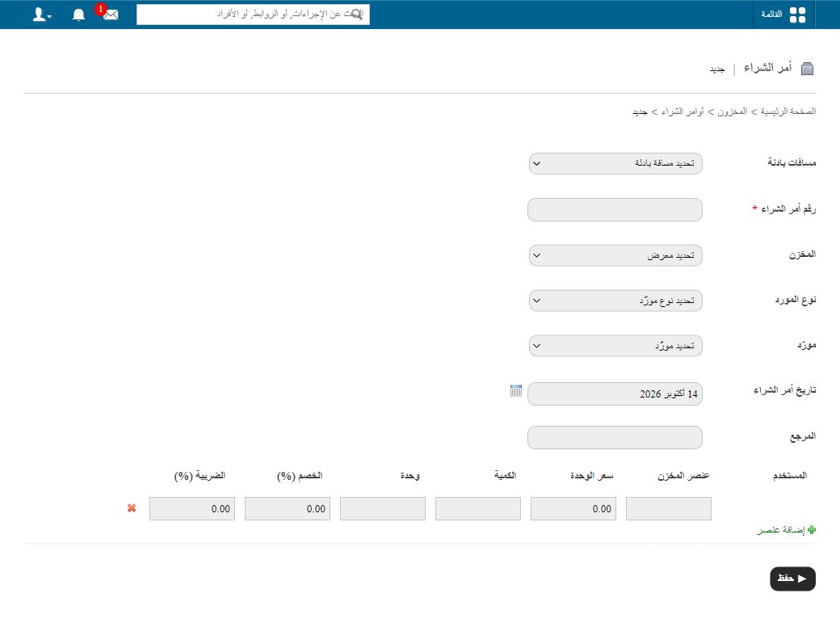840x623 pixels.
Task: Click the أمر الشراء page title
Action: click(x=767, y=68)
